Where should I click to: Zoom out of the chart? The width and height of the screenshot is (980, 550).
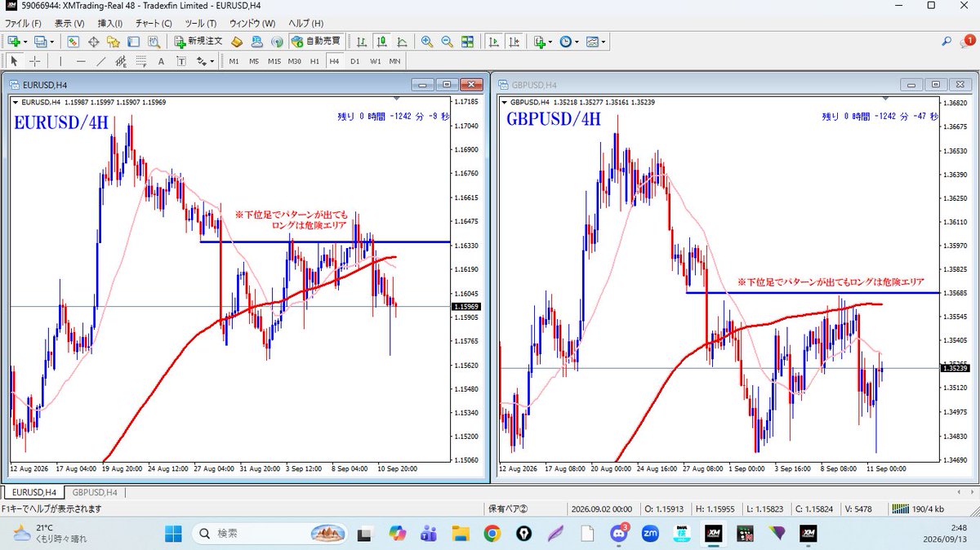click(x=448, y=42)
